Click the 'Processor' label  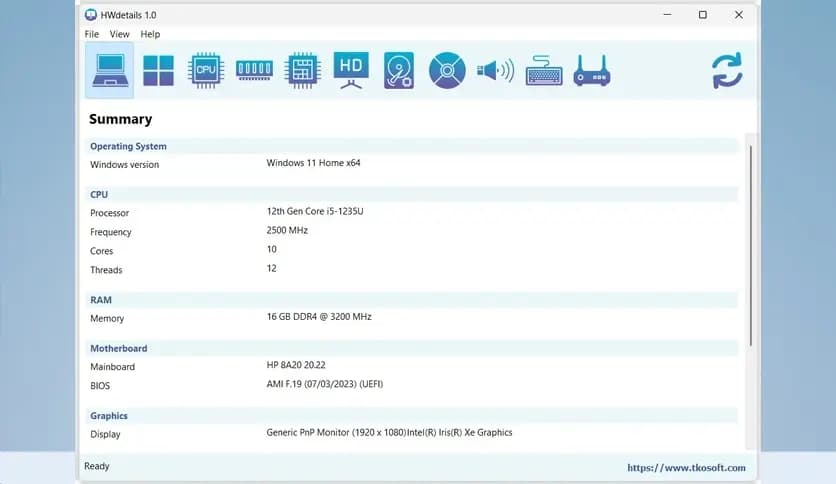[110, 213]
